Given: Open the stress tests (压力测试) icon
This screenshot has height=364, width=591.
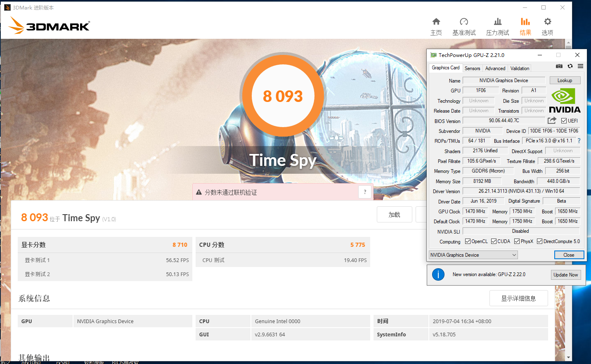Looking at the screenshot, I should pos(498,21).
